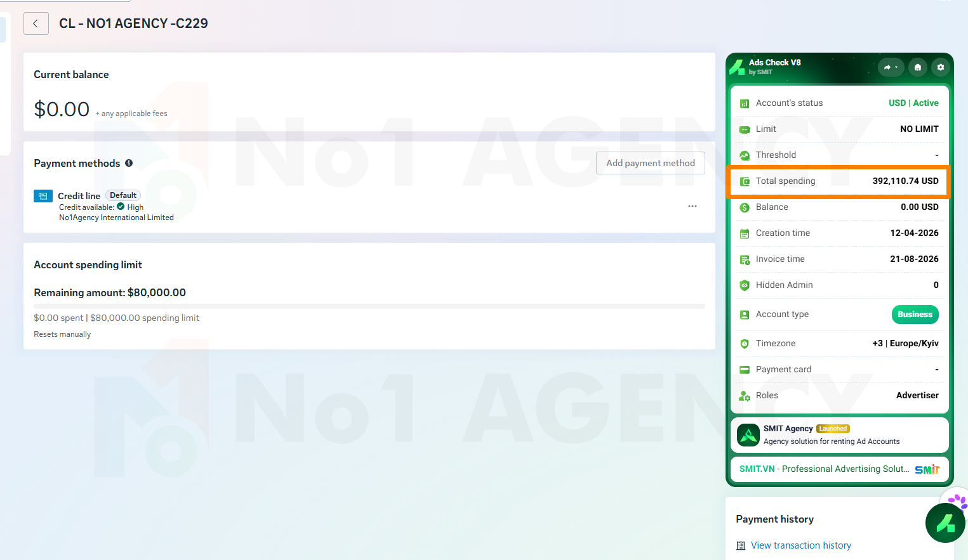The width and height of the screenshot is (968, 560).
Task: Select the 21-08-2026 invoice date
Action: click(914, 259)
